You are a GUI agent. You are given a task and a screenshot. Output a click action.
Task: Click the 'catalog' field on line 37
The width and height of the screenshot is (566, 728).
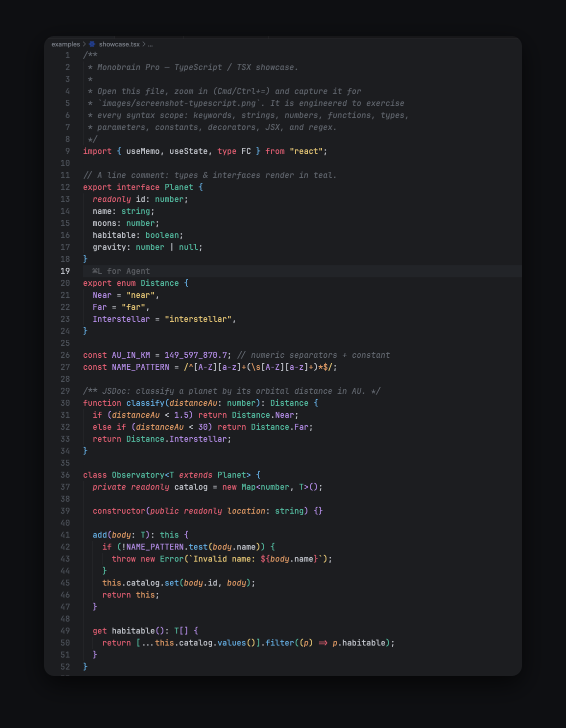191,487
